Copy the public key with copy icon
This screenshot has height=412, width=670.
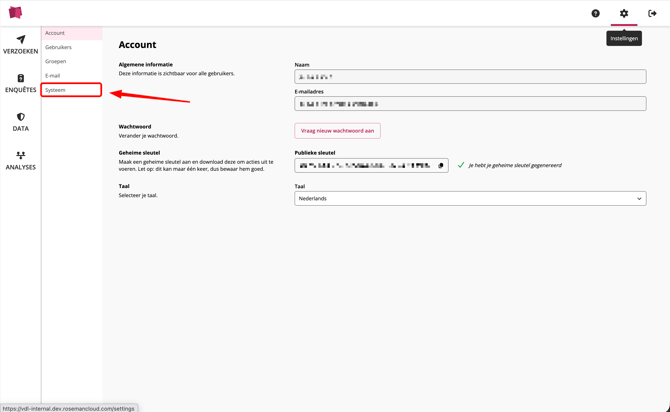click(x=441, y=166)
